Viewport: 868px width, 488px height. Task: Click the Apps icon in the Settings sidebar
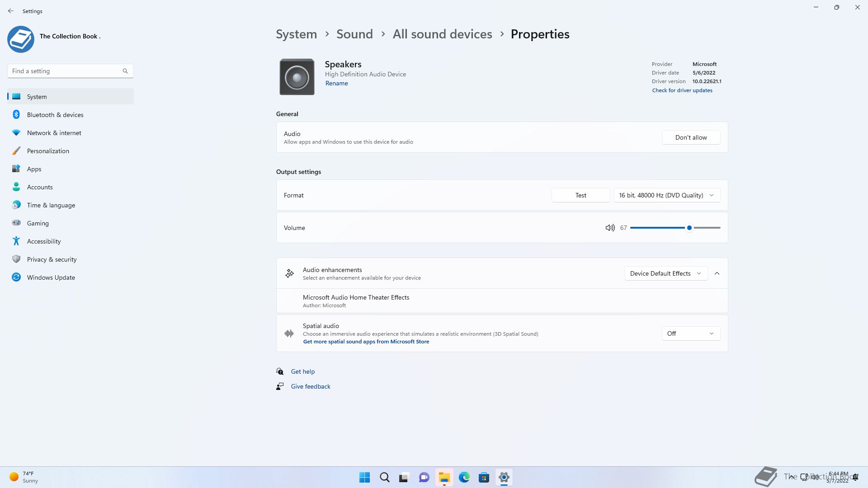[16, 169]
